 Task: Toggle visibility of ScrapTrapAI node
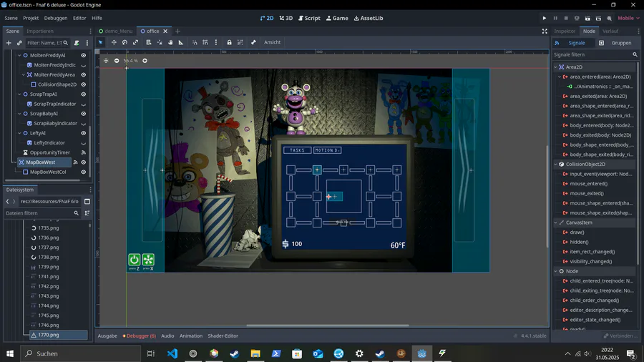(x=84, y=94)
